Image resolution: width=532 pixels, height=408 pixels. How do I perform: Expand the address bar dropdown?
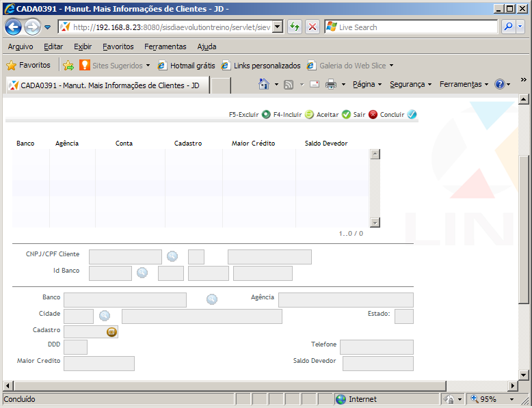pyautogui.click(x=278, y=27)
